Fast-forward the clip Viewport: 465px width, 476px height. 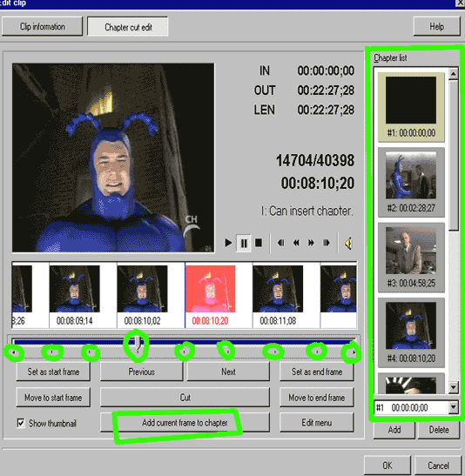[311, 243]
